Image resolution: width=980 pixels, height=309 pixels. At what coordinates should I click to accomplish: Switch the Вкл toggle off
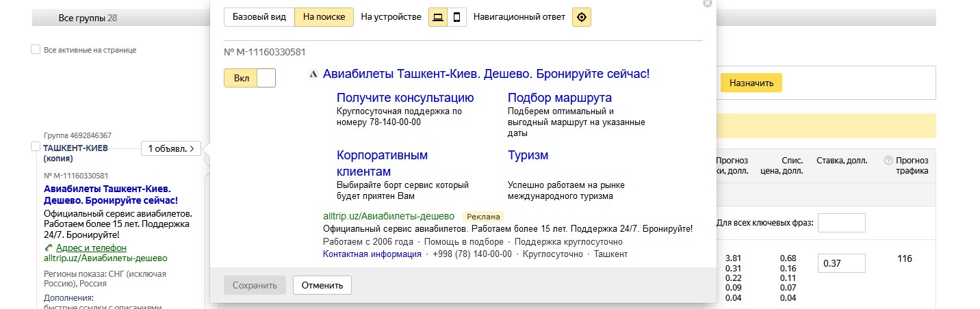pyautogui.click(x=250, y=78)
